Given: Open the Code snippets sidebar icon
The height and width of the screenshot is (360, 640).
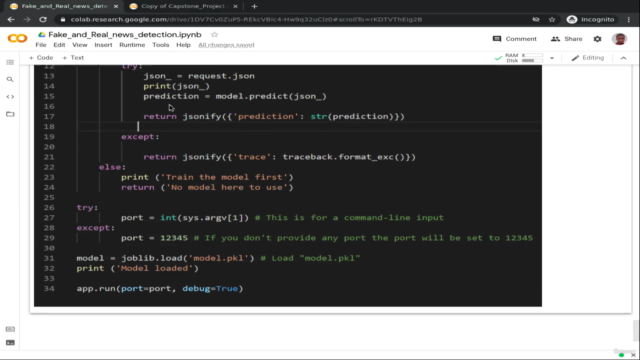Looking at the screenshot, I should 10,97.
